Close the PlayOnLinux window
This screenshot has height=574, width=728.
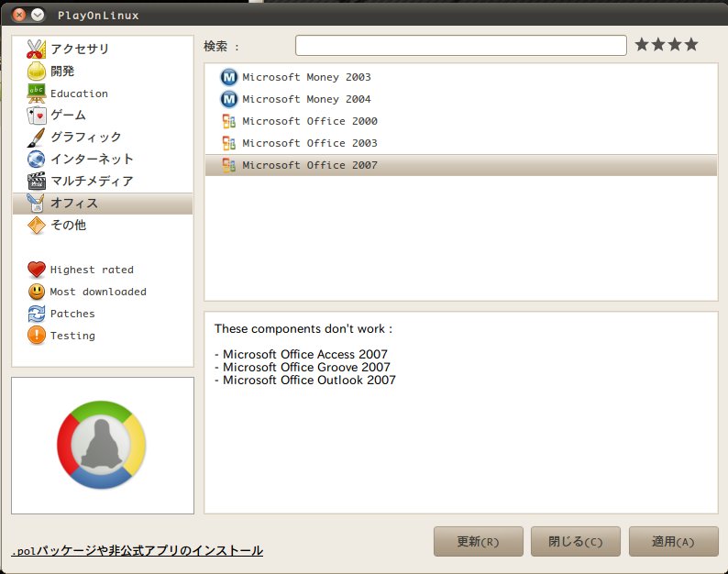tap(19, 15)
